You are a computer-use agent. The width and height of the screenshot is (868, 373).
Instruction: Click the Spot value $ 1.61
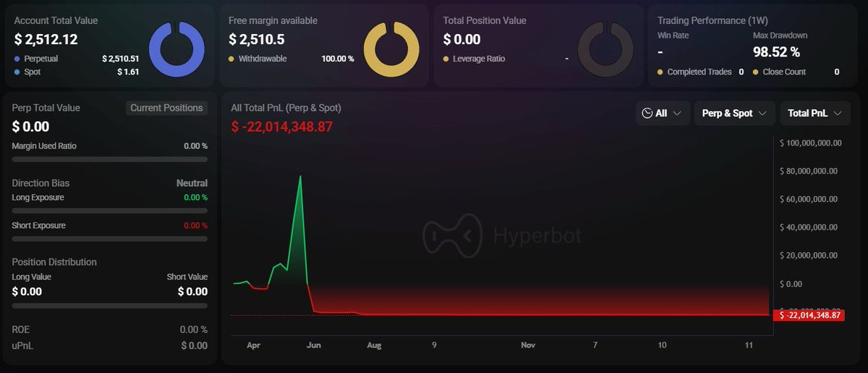point(128,72)
